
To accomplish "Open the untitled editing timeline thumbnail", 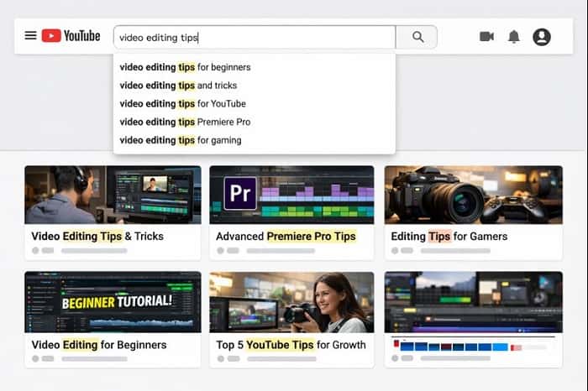I will tap(474, 302).
